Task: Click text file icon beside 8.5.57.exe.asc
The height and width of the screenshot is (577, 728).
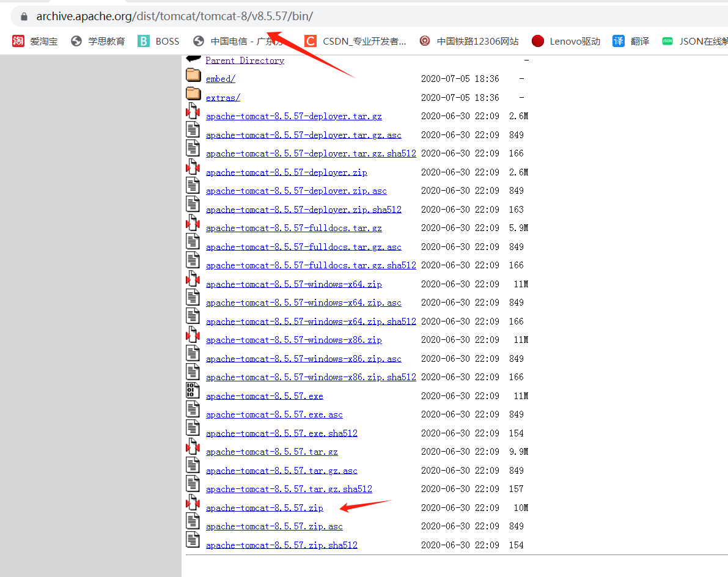Action: pos(193,409)
